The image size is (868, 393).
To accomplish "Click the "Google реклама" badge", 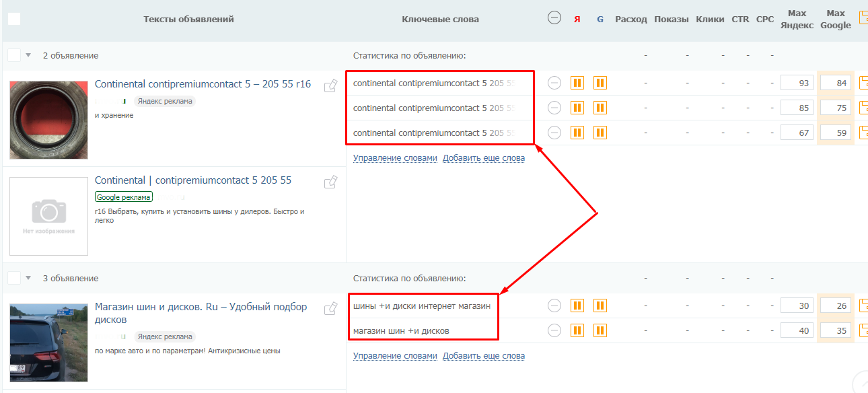I will [x=124, y=197].
